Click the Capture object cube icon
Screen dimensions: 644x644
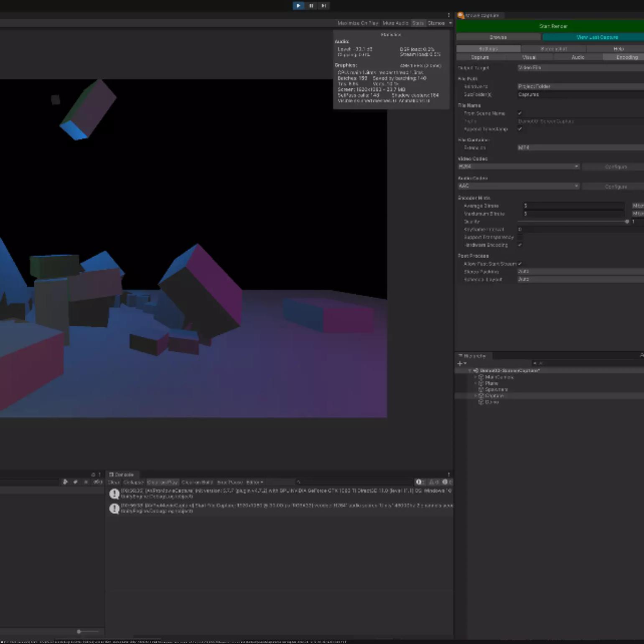(481, 396)
